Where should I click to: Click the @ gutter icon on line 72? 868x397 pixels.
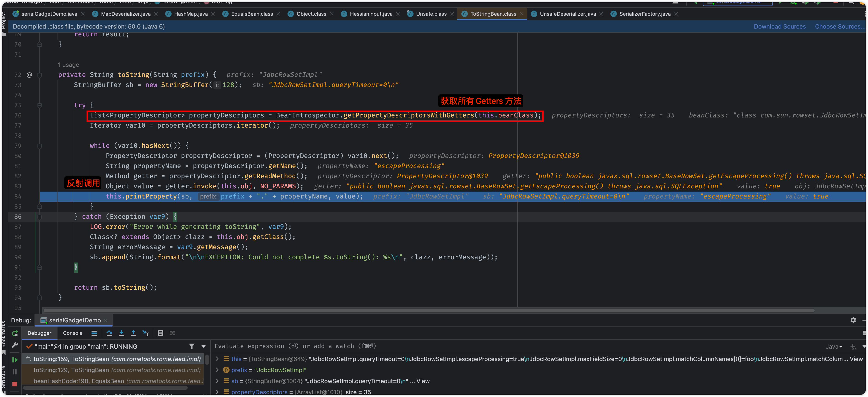pyautogui.click(x=29, y=75)
